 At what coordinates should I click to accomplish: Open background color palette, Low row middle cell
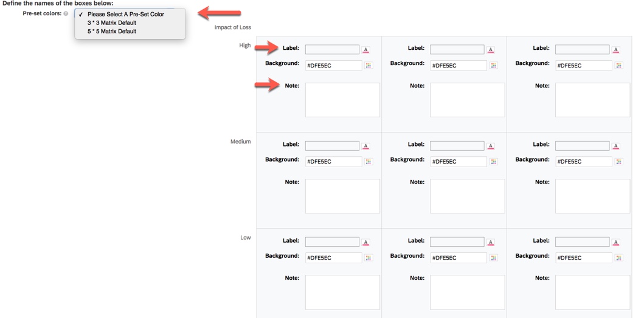click(x=494, y=258)
